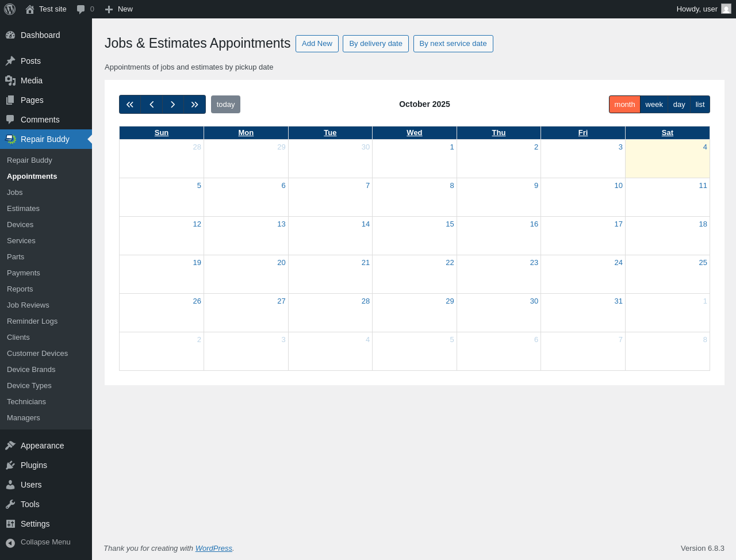Open Plugins menu
Screen dimensions: 736x560
coord(46,465)
